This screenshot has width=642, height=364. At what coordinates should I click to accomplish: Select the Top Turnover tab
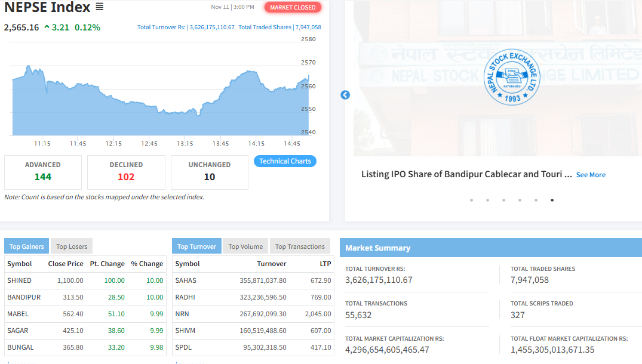click(x=196, y=246)
